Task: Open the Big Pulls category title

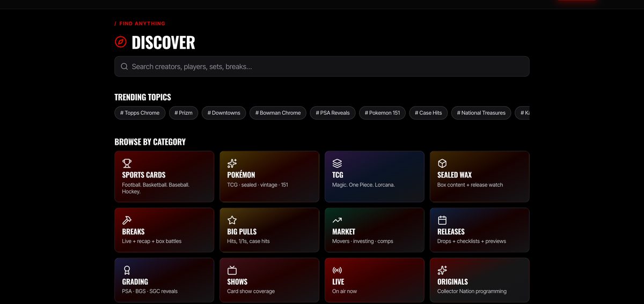Action: coord(242,232)
